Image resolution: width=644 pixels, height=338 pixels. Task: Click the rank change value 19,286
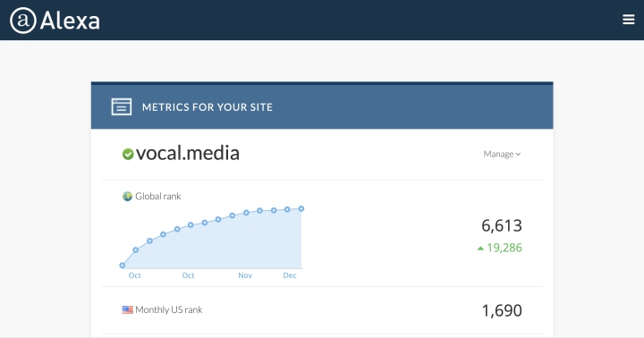[504, 248]
